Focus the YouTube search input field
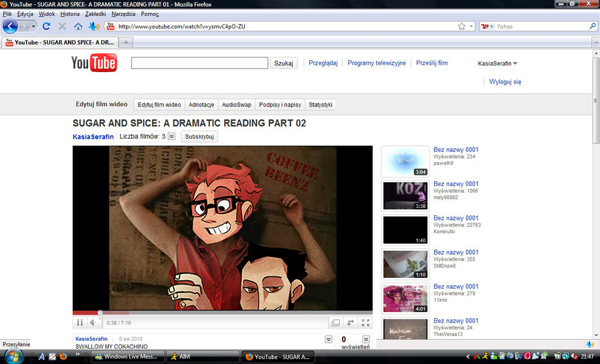Image resolution: width=600 pixels, height=364 pixels. [199, 63]
